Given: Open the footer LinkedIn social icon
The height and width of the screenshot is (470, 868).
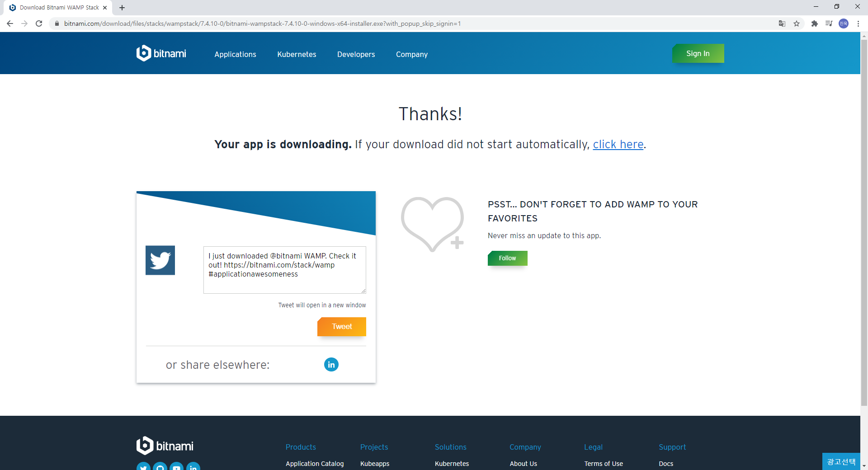Looking at the screenshot, I should click(193, 467).
